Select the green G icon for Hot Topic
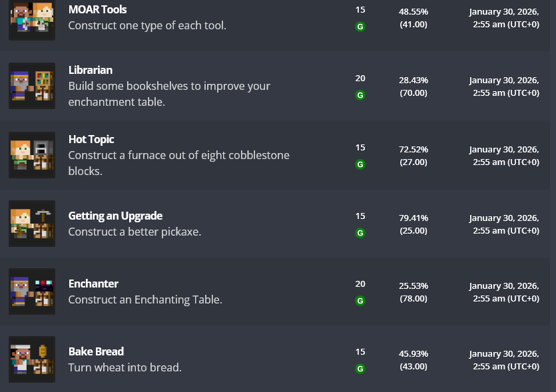This screenshot has height=392, width=556. click(360, 164)
